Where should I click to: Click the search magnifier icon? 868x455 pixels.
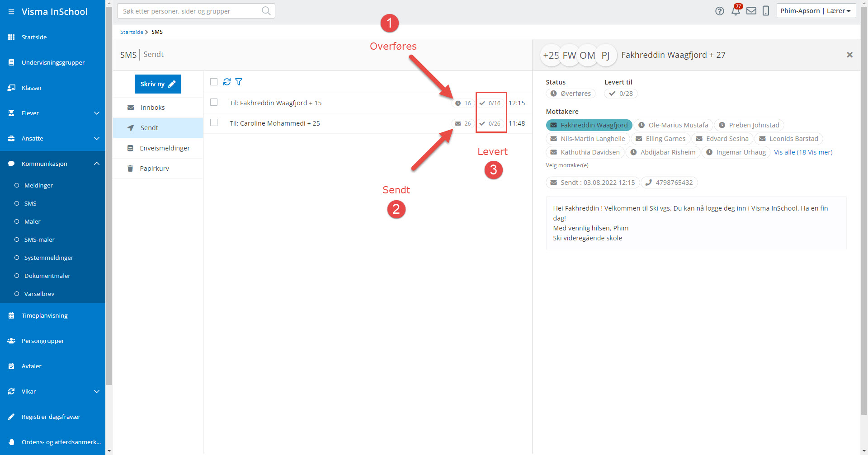click(266, 11)
